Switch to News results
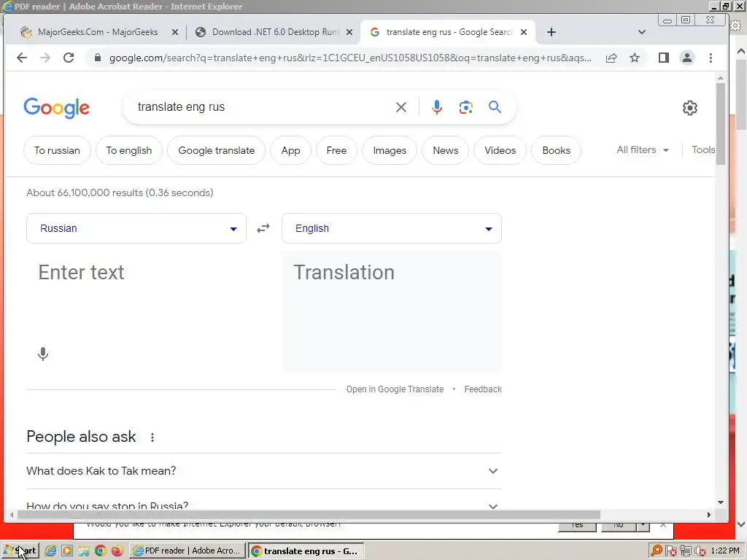 pos(446,150)
